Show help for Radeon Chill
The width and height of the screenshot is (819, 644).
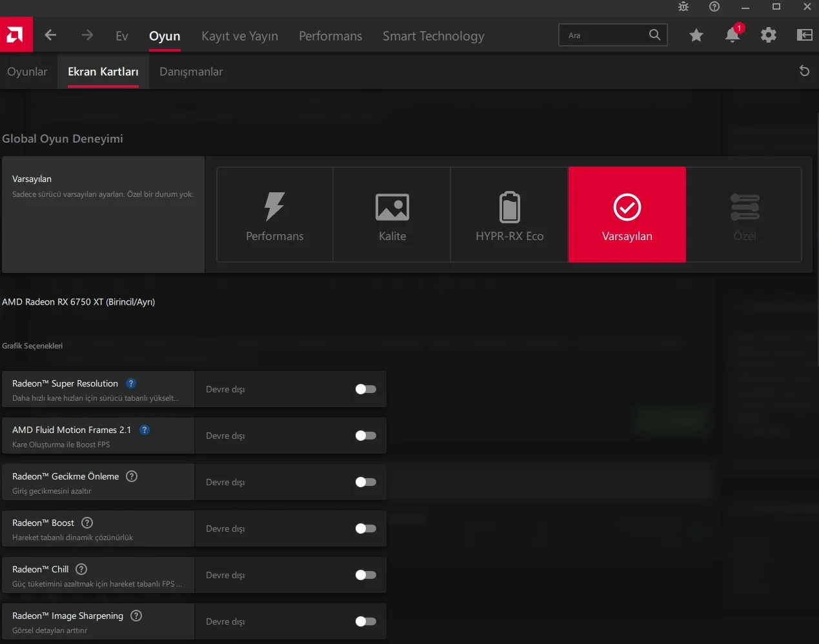tap(81, 569)
